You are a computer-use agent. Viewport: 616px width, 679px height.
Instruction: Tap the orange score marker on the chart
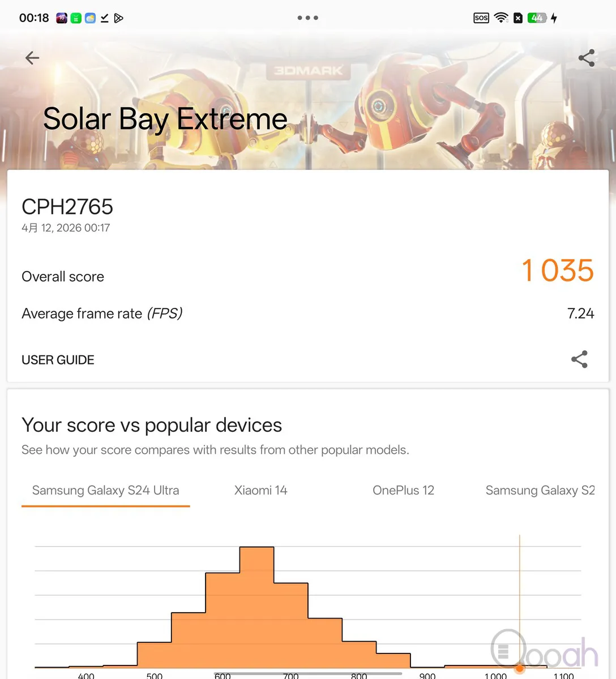pos(519,668)
